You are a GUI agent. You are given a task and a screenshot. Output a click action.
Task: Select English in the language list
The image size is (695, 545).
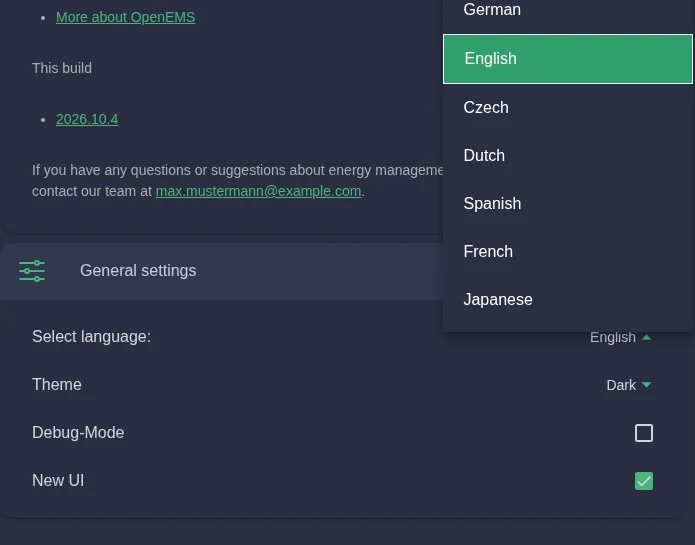tap(568, 59)
